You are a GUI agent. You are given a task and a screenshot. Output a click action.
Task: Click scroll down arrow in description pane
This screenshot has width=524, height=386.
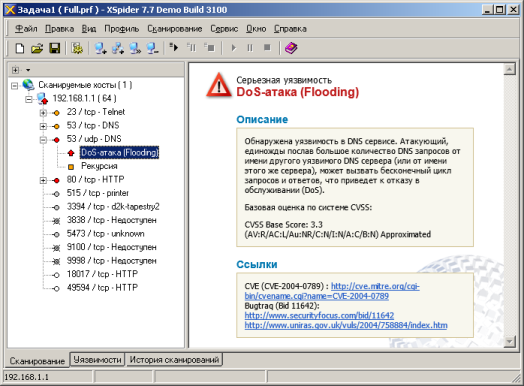pos(509,342)
